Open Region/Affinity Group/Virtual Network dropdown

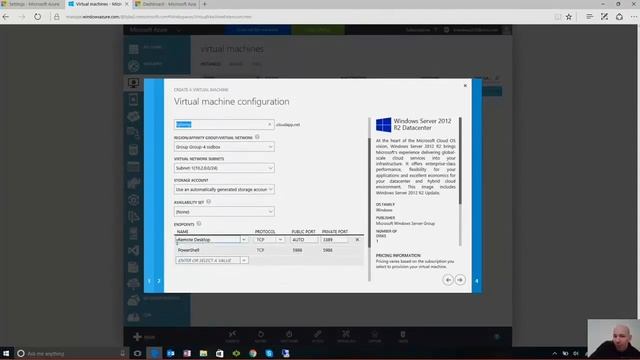click(224, 147)
